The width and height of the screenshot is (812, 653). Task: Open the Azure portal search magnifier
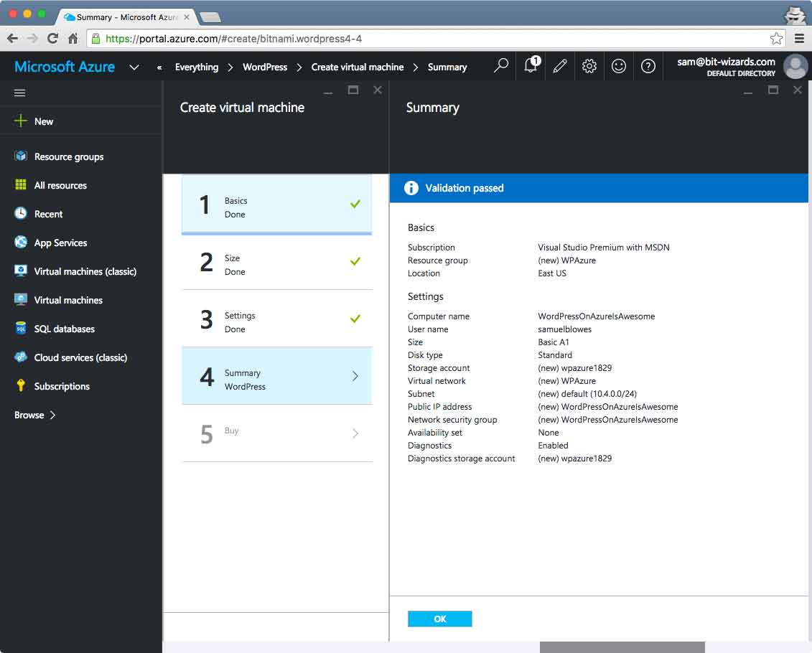(x=500, y=66)
